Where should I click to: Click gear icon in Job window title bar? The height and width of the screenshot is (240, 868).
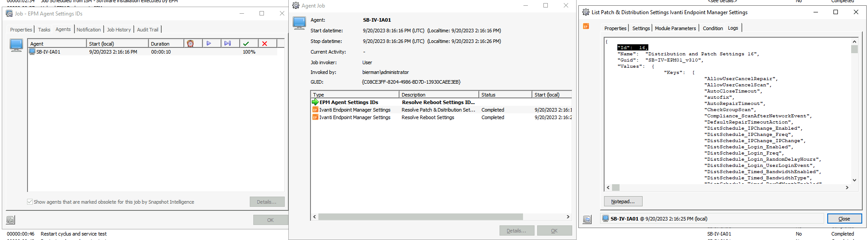click(9, 14)
